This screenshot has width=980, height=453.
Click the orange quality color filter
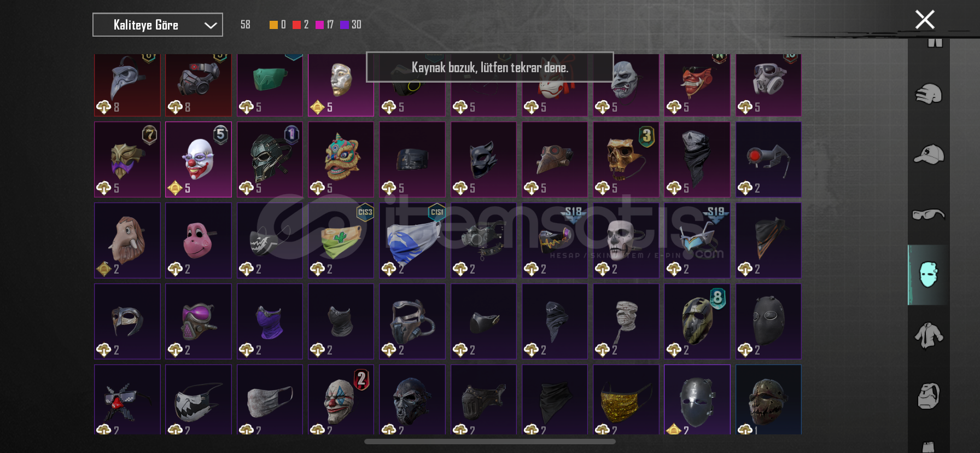pyautogui.click(x=273, y=25)
